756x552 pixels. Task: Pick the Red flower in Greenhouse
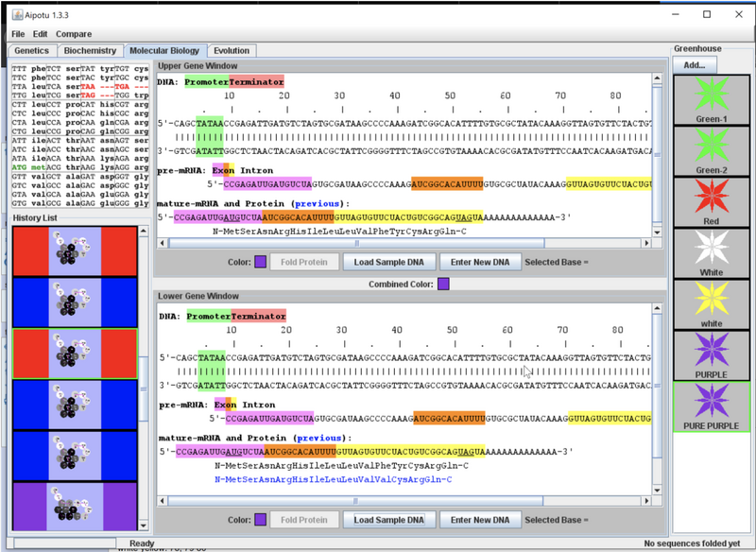[711, 201]
